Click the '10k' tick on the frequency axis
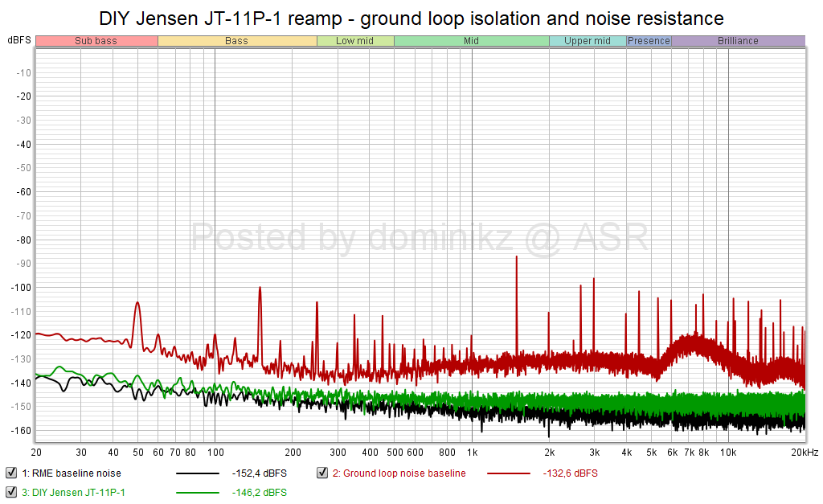Screen dimensions: 823x504 tap(728, 453)
